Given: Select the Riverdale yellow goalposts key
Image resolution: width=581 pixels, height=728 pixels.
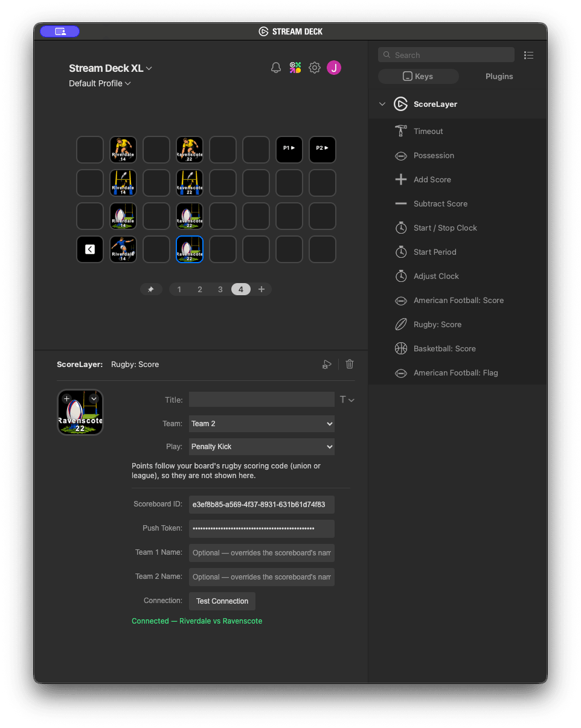Looking at the screenshot, I should point(123,183).
